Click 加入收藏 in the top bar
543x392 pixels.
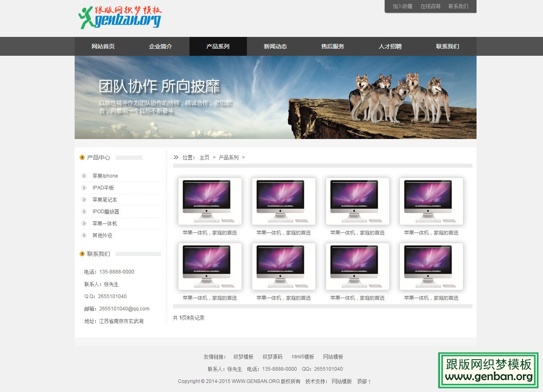click(402, 6)
